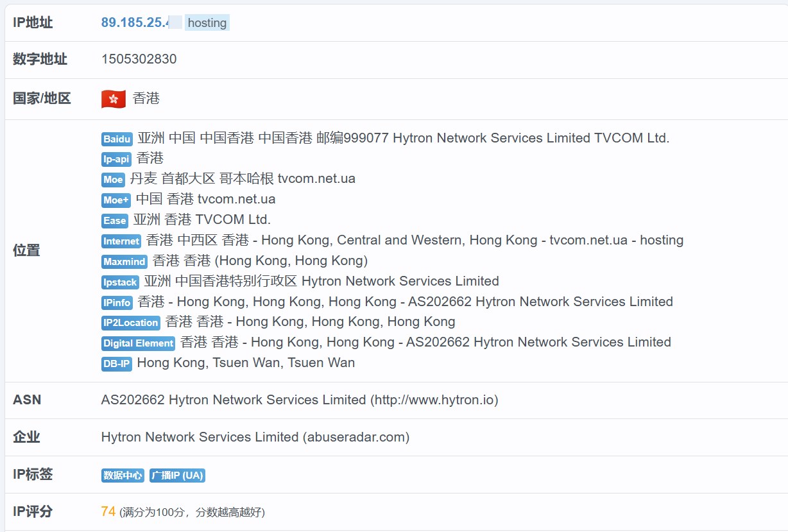Click the Ip-api source badge

(116, 159)
